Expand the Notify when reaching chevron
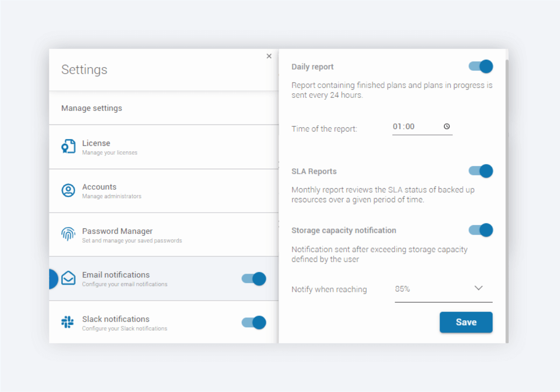 tap(478, 288)
